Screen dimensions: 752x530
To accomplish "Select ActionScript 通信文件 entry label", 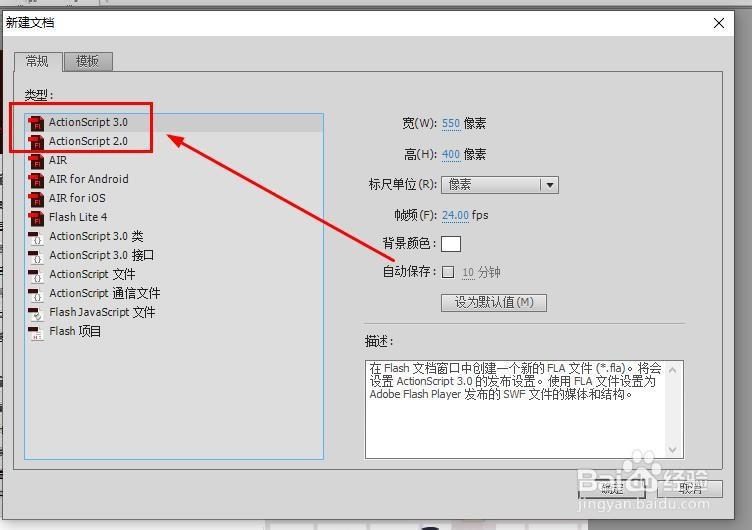I will (x=105, y=293).
